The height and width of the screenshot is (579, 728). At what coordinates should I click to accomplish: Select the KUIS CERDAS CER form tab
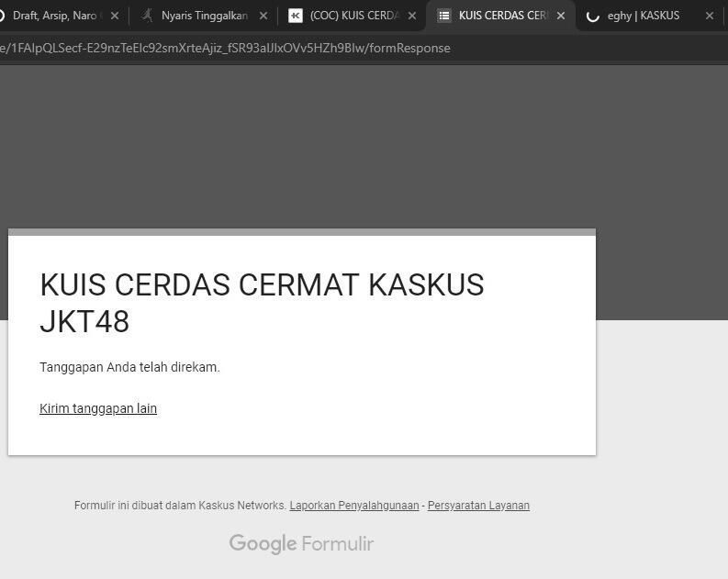[x=502, y=16]
